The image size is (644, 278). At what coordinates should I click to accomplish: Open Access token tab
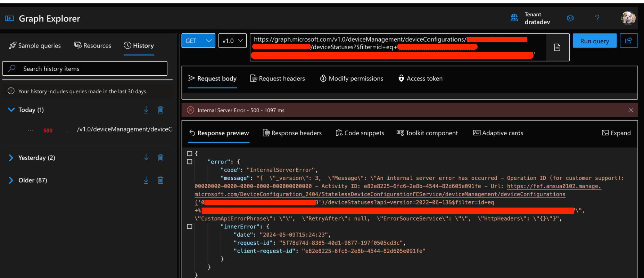pyautogui.click(x=420, y=78)
